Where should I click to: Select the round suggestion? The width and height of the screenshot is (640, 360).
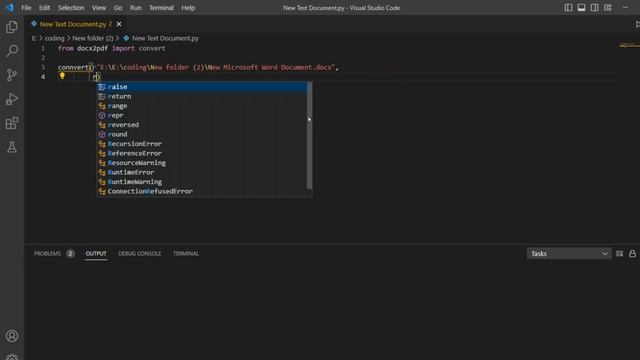202,134
